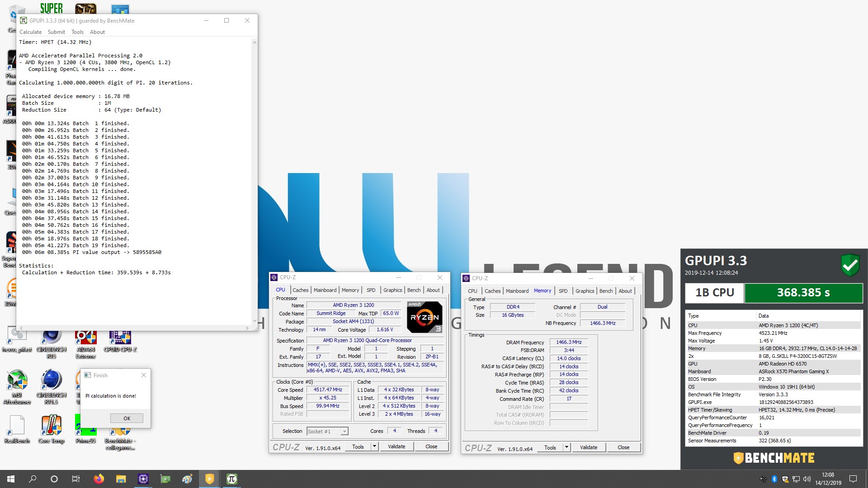Open RealBench desktop icon
Screen dimensions: 868x488
[x=17, y=429]
